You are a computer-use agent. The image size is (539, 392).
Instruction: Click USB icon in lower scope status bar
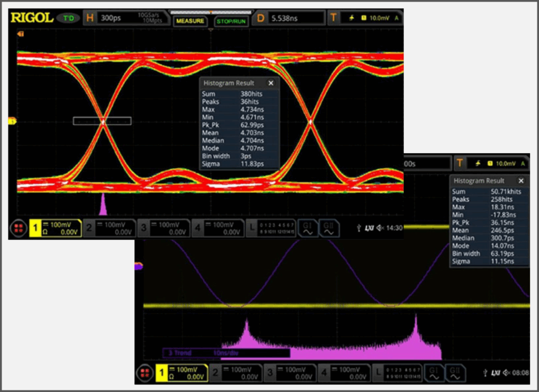coord(485,373)
